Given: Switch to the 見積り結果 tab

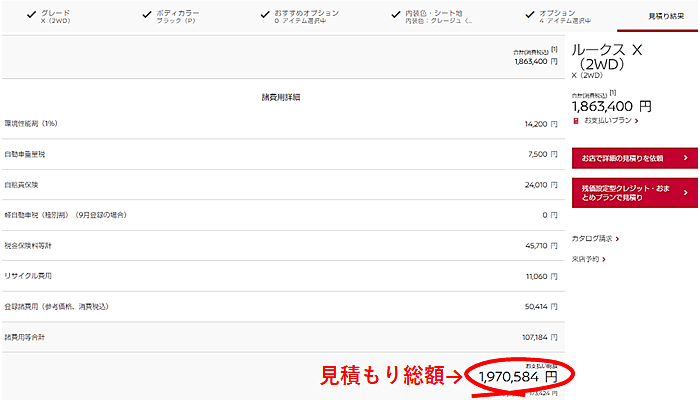Looking at the screenshot, I should click(x=667, y=16).
